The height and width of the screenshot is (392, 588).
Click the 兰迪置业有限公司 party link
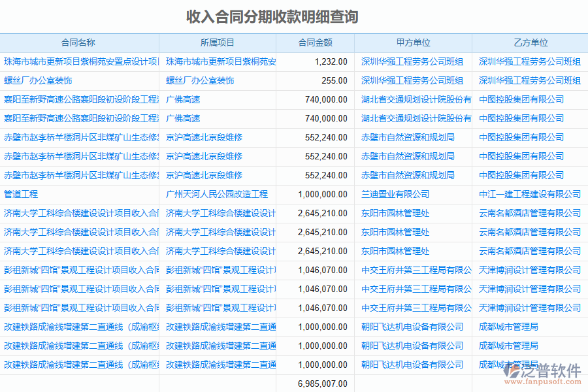(x=395, y=194)
